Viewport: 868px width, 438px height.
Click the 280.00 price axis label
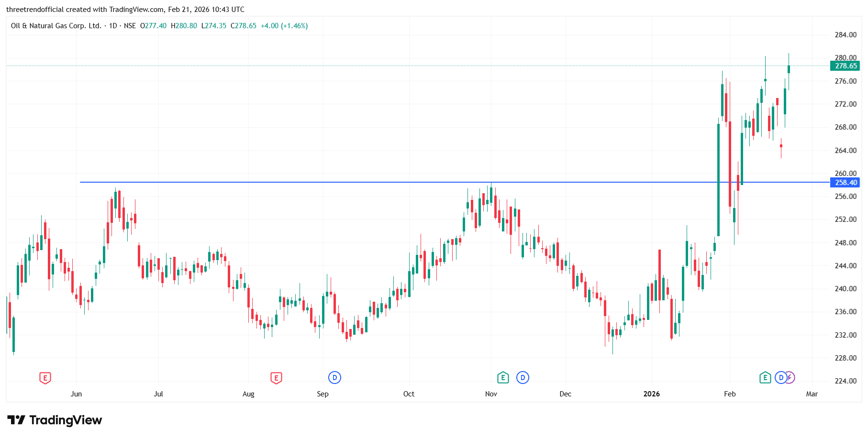pyautogui.click(x=846, y=58)
